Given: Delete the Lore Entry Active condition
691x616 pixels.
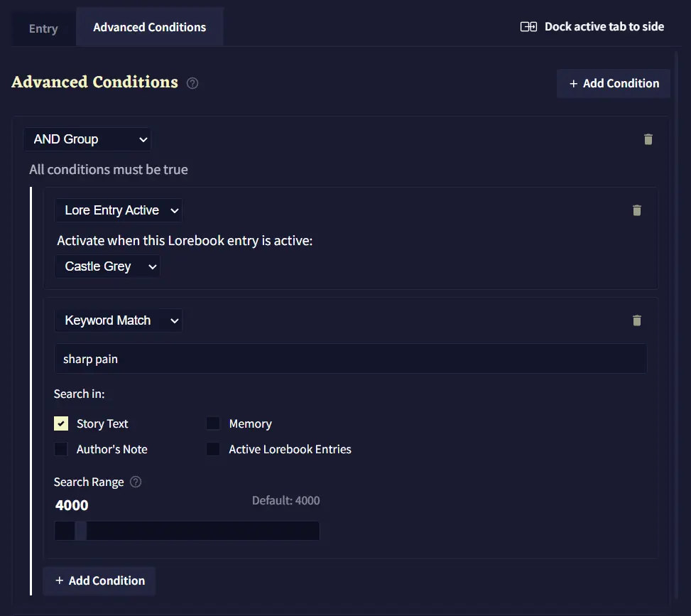Looking at the screenshot, I should click(636, 210).
